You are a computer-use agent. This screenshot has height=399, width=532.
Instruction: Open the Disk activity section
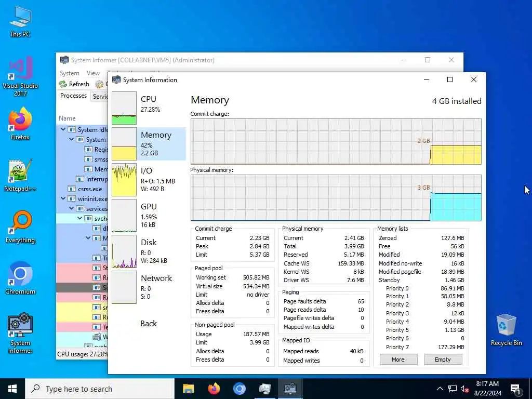148,251
